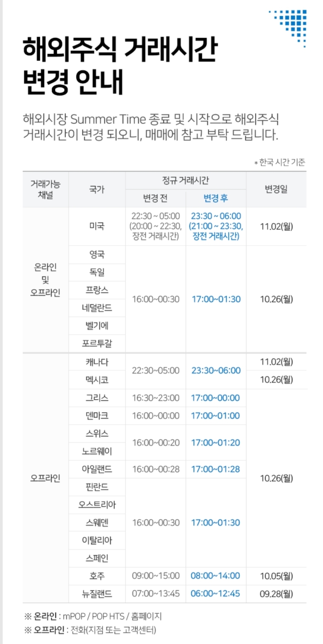Select the 영국 country row

point(97,254)
